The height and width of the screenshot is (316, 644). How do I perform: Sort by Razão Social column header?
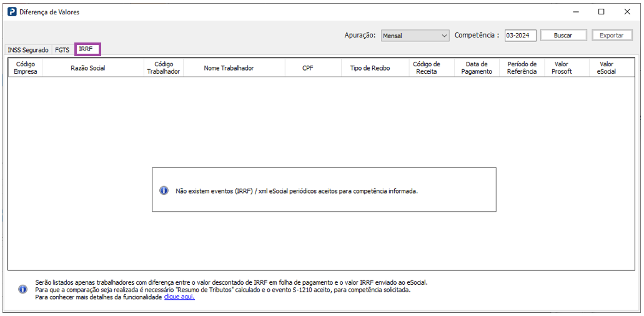click(88, 67)
